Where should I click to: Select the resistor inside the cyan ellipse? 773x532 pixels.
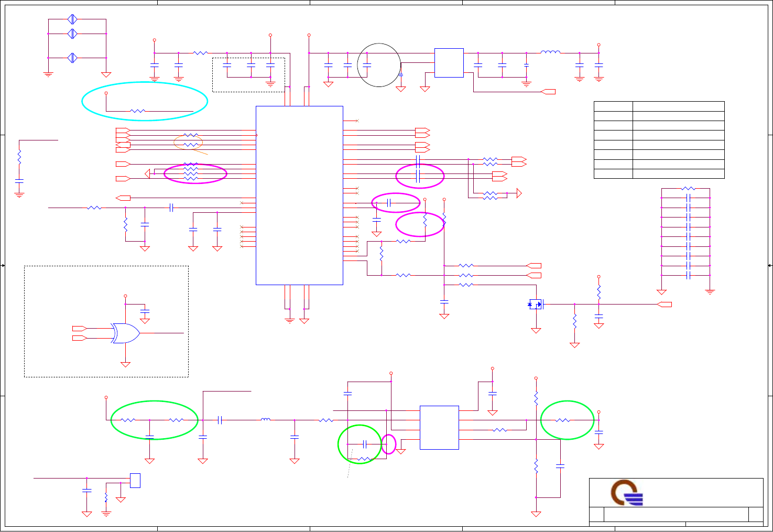137,111
